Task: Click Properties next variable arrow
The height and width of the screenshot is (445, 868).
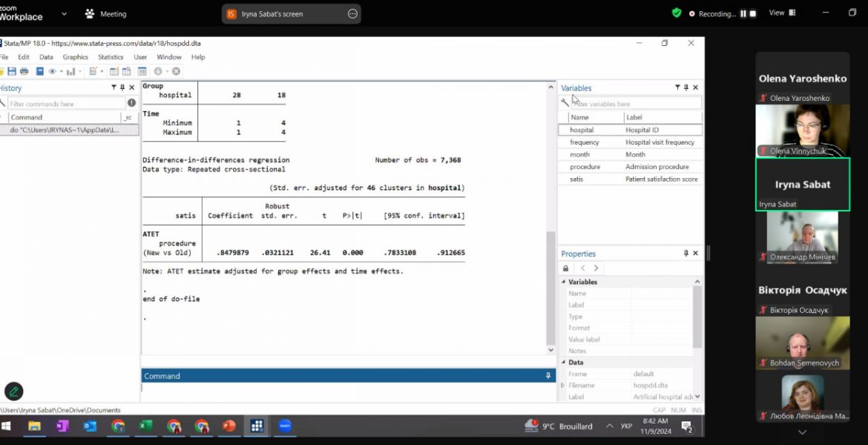Action: pos(596,268)
